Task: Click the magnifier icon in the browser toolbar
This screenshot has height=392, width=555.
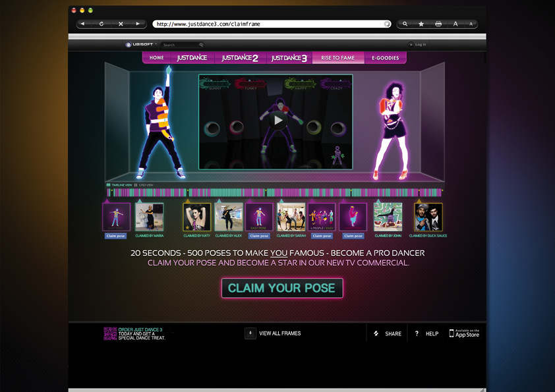Action: click(405, 24)
